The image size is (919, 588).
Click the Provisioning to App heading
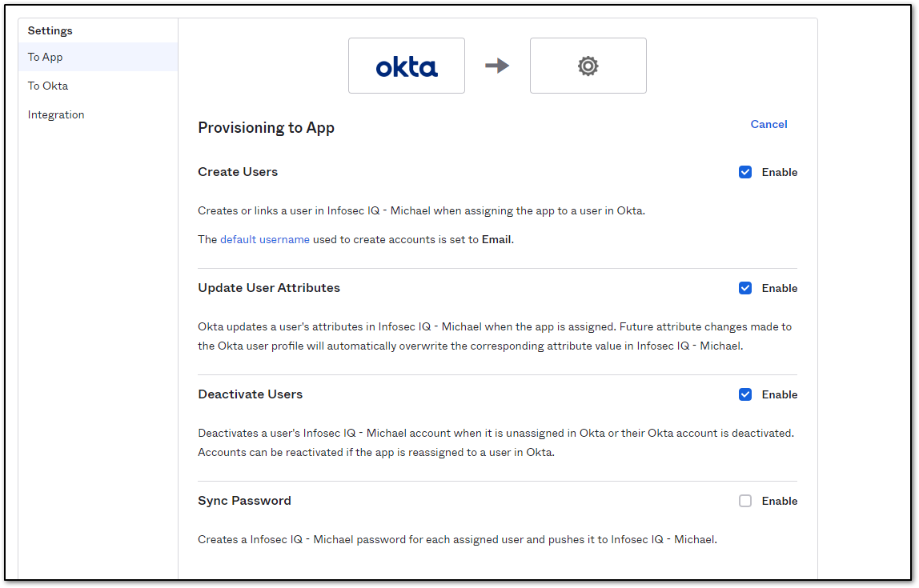pyautogui.click(x=266, y=127)
